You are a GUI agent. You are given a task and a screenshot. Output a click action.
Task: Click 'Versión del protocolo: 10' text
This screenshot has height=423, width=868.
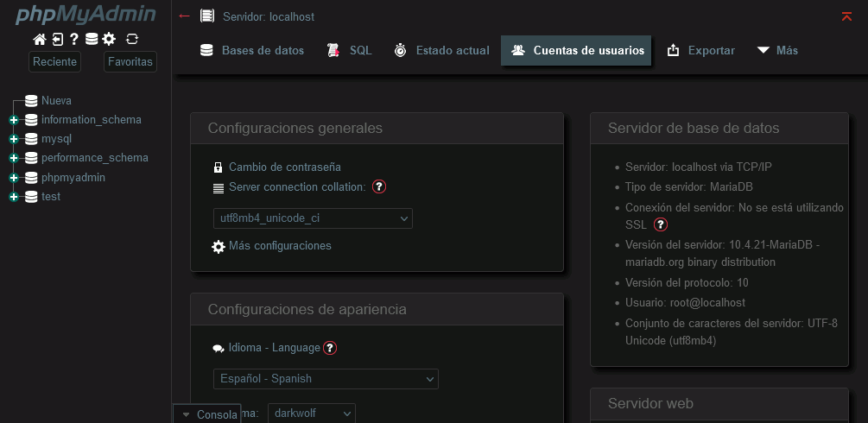(687, 282)
